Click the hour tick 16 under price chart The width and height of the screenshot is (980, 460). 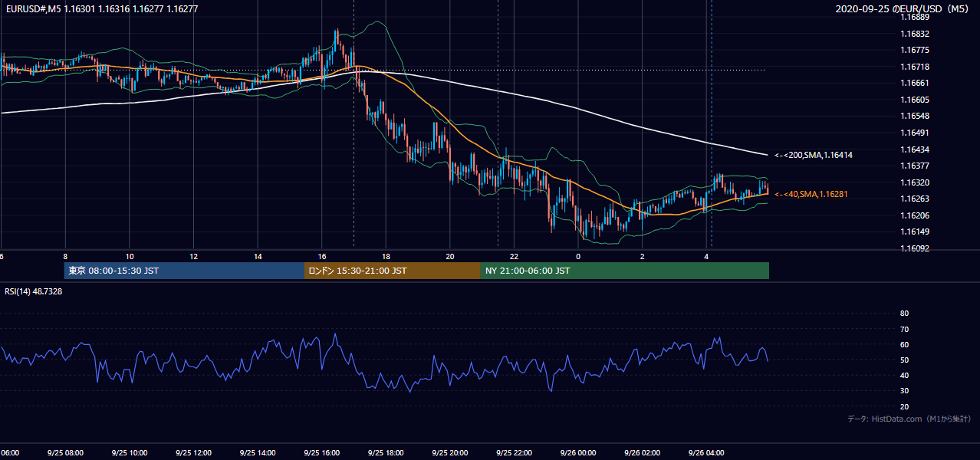tap(322, 256)
